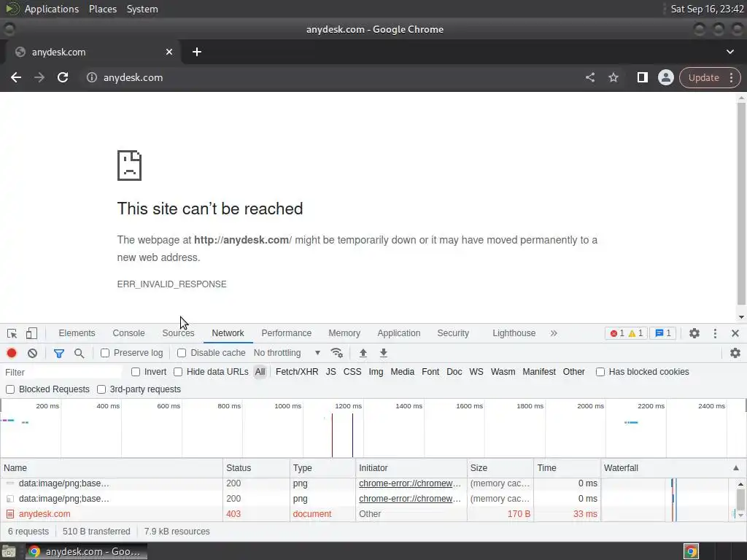747x560 pixels.
Task: Filter requests by Img
Action: (x=376, y=372)
